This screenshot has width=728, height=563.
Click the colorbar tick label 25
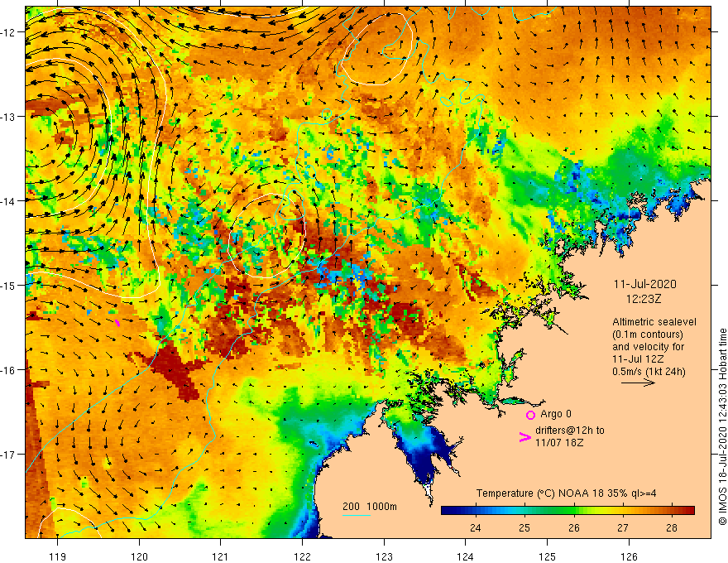click(524, 527)
